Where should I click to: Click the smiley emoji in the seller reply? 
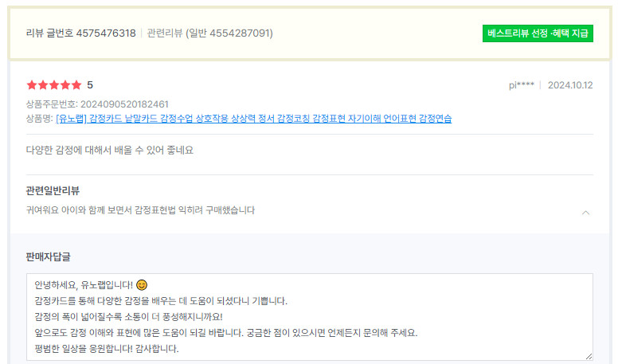tap(142, 284)
